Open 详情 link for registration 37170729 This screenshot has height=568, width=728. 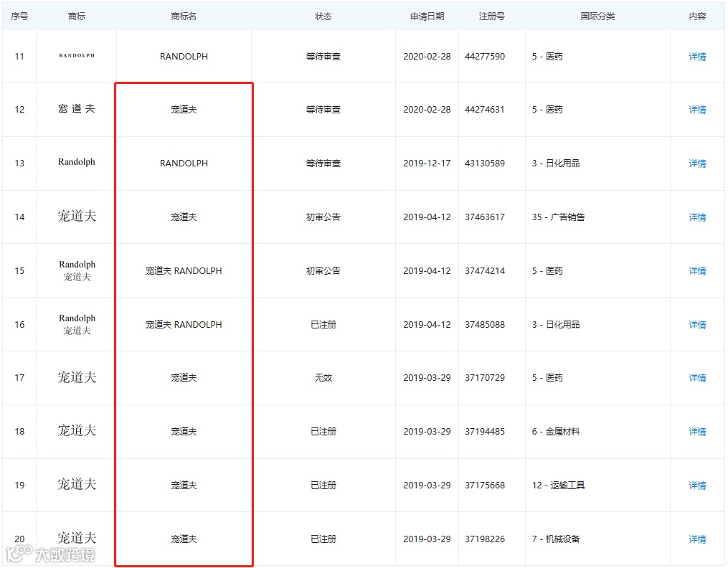pyautogui.click(x=697, y=378)
